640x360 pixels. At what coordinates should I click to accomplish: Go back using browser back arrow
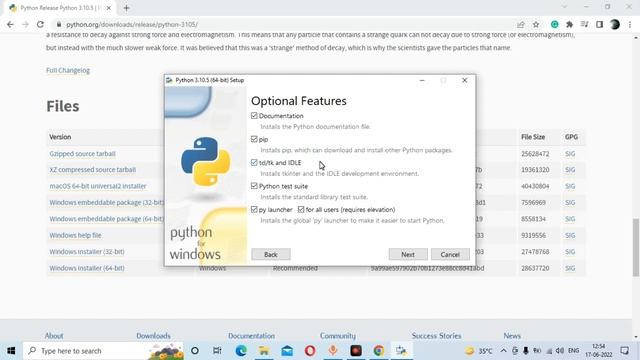(10, 24)
